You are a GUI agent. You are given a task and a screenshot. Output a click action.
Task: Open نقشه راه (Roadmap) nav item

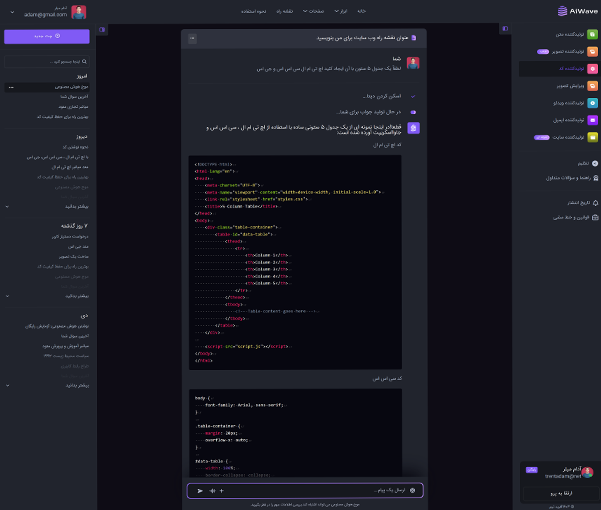point(285,11)
